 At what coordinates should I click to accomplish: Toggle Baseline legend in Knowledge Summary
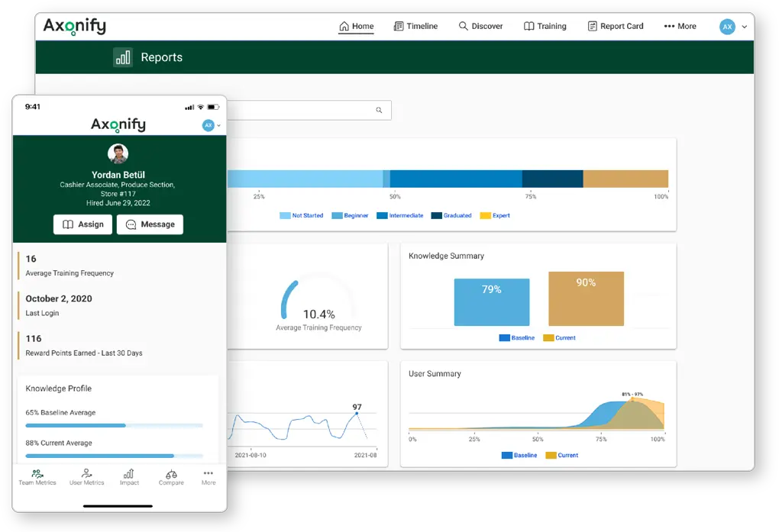click(517, 338)
